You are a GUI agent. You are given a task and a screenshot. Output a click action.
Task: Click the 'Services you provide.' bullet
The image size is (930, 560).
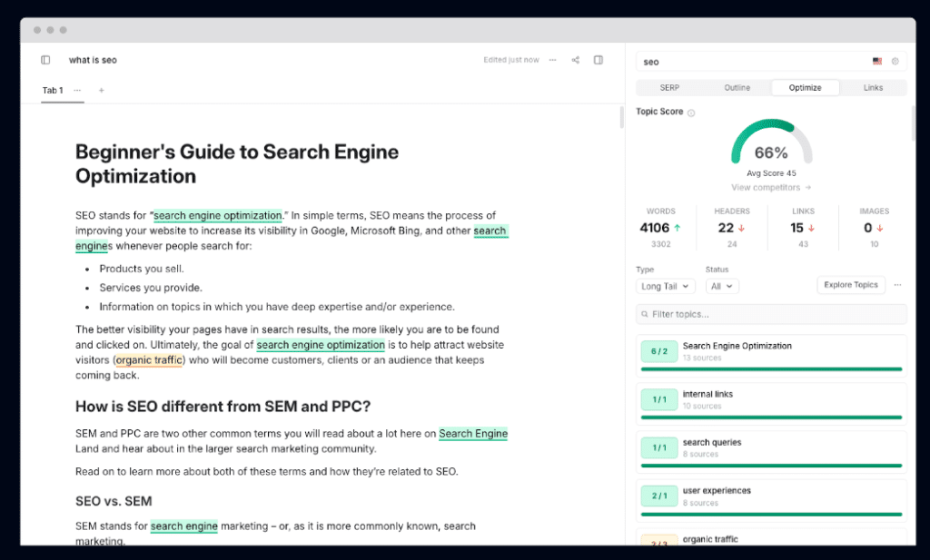(151, 288)
